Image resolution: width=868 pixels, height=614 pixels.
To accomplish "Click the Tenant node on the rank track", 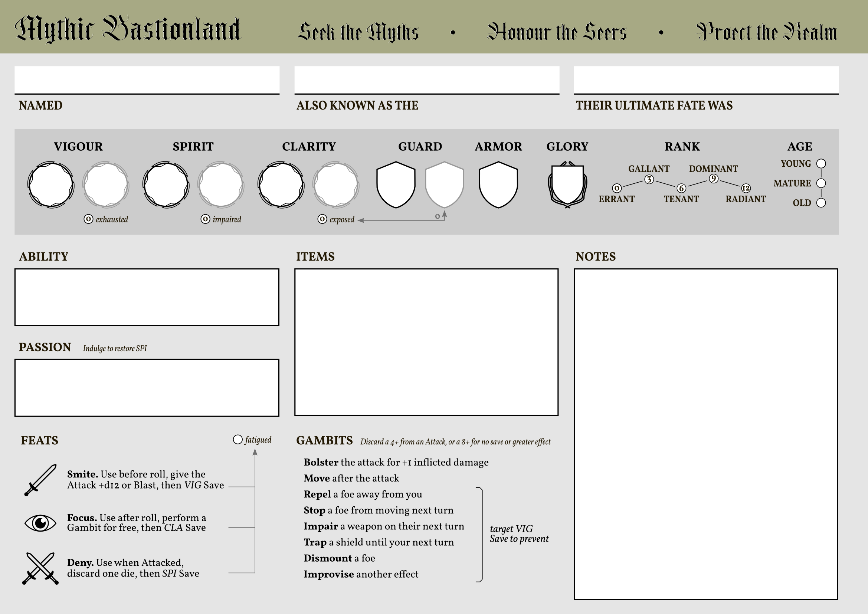I will pos(681,187).
